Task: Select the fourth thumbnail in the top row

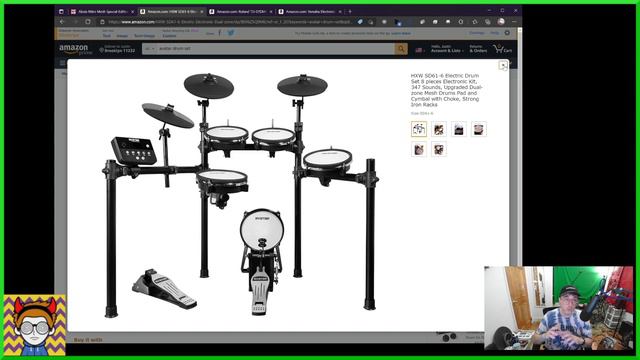Action: click(479, 129)
